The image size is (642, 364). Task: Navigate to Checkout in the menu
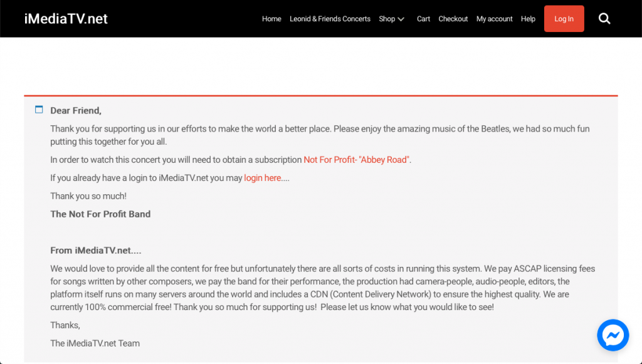point(453,19)
